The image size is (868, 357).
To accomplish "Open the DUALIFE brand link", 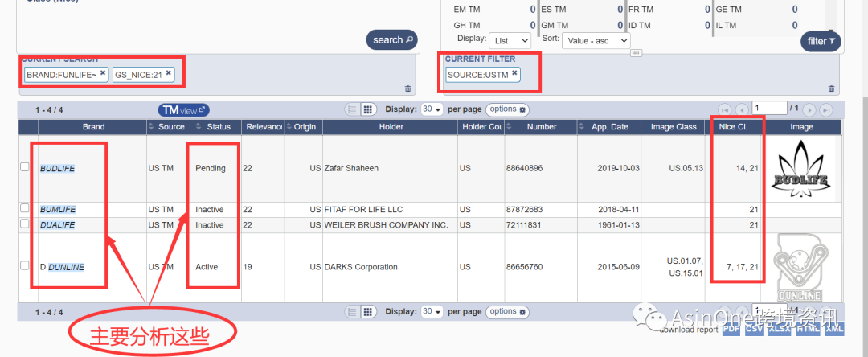I will (x=57, y=225).
